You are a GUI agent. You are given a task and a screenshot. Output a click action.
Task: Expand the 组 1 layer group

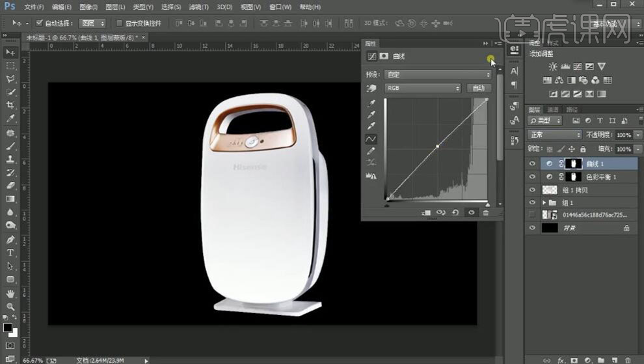pos(544,203)
